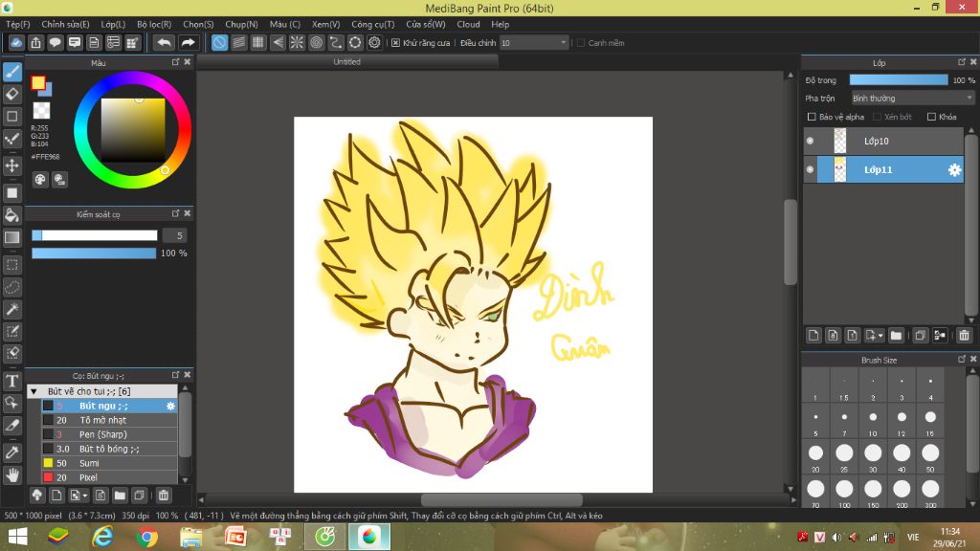Open the add-brush dropdown in brush panel

(x=85, y=496)
